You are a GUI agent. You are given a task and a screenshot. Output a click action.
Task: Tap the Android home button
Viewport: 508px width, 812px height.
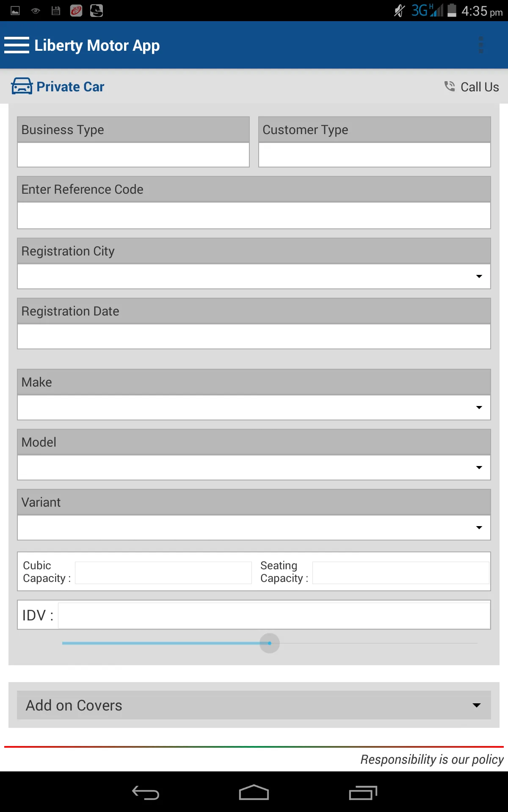254,793
